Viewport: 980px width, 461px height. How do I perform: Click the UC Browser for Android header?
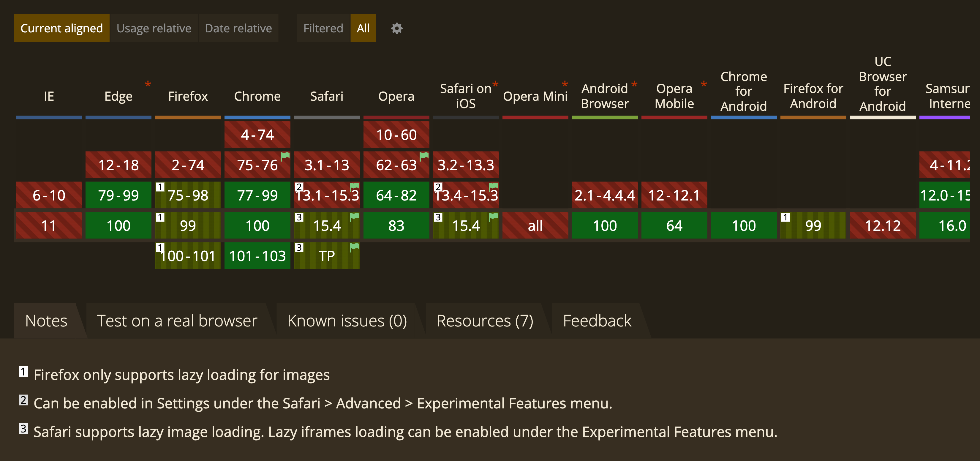pos(883,84)
